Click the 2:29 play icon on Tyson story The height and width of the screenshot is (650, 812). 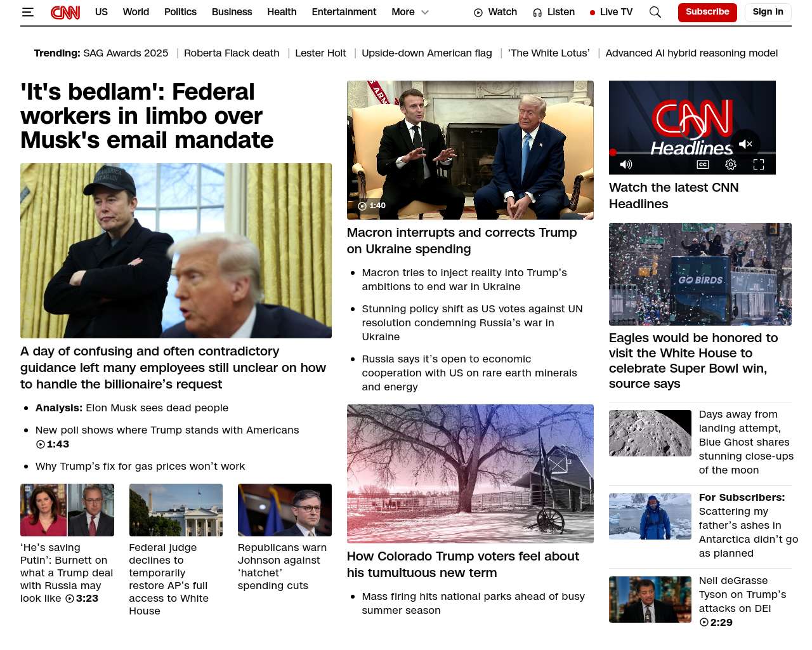704,623
